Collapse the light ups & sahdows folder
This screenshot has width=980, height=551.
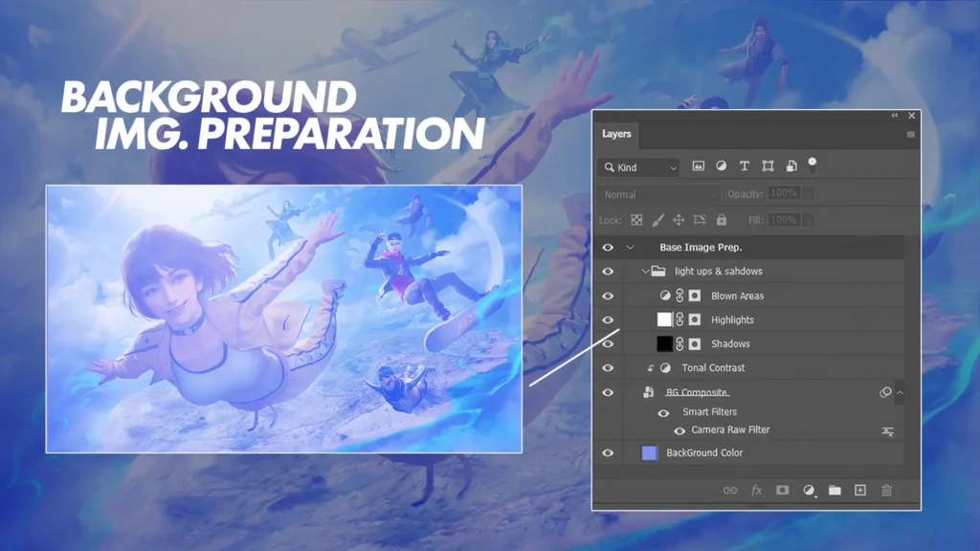coord(645,272)
